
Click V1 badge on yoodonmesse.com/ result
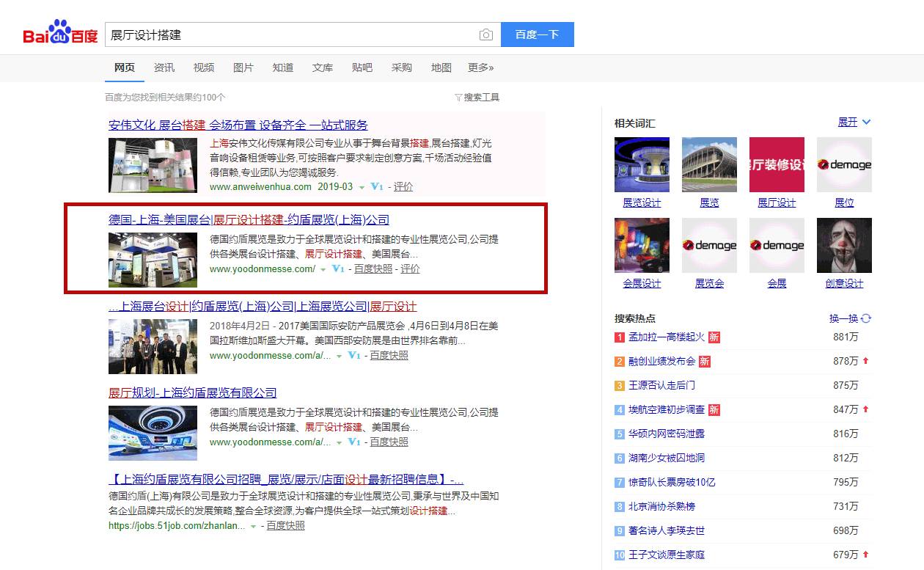[x=338, y=269]
